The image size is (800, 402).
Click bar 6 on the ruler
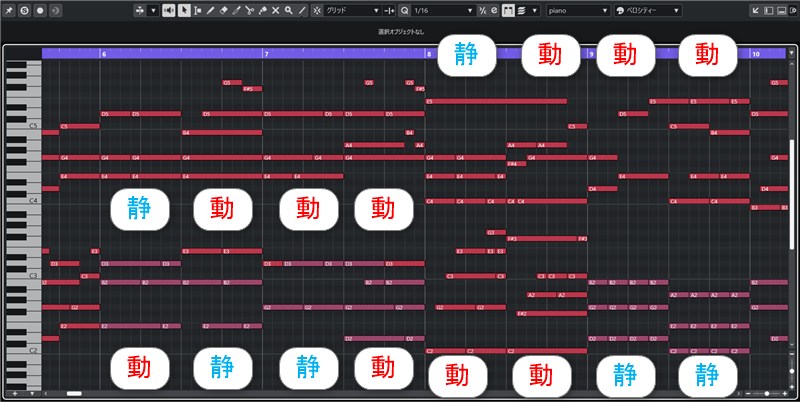coord(104,54)
